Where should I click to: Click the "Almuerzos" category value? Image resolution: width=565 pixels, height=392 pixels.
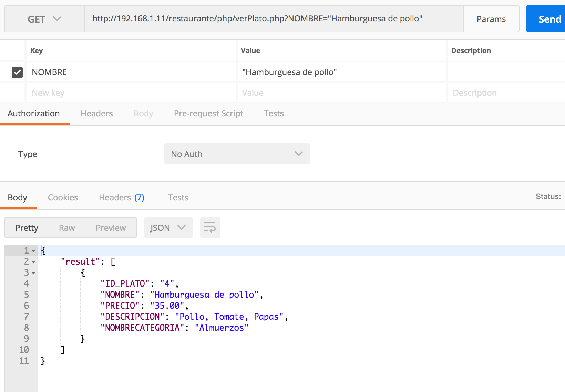(x=222, y=328)
